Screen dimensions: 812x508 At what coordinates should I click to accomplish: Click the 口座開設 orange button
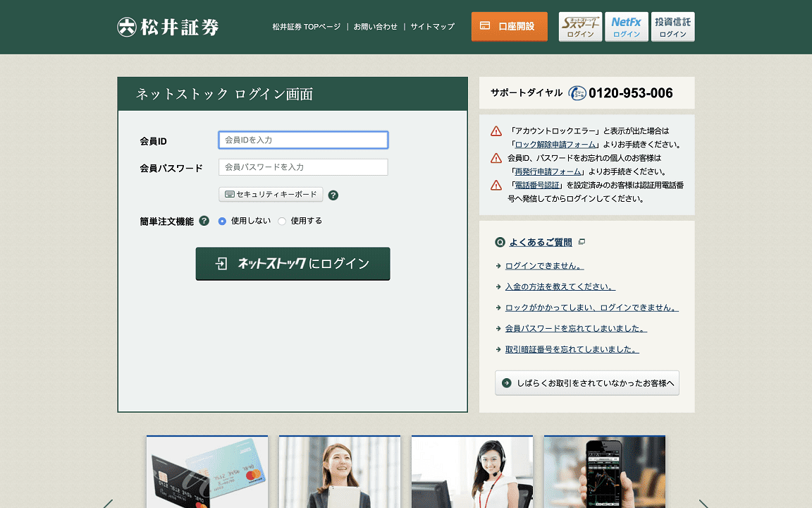(509, 27)
